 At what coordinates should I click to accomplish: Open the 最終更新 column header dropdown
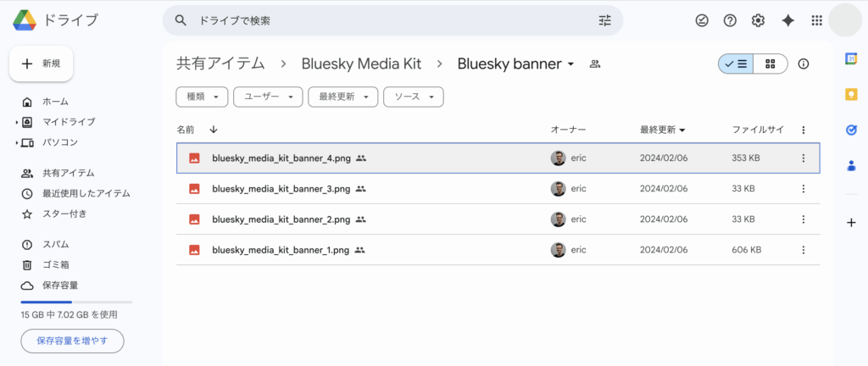click(682, 130)
